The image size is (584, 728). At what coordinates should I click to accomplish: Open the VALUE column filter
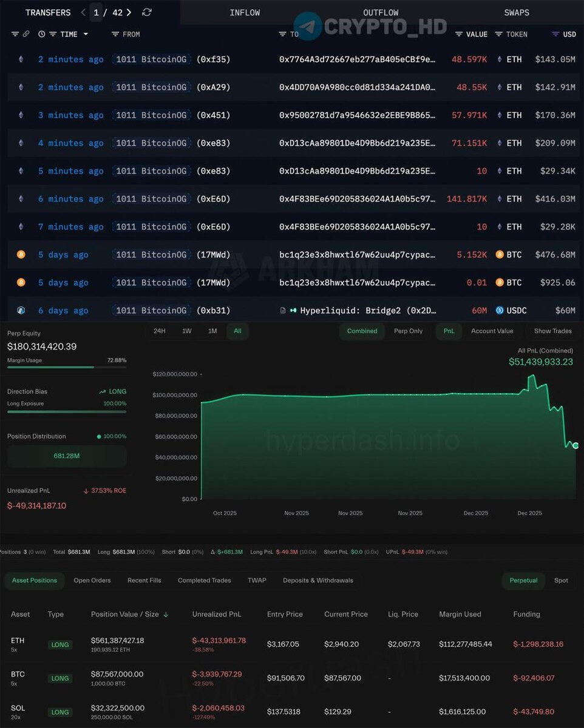[x=459, y=34]
